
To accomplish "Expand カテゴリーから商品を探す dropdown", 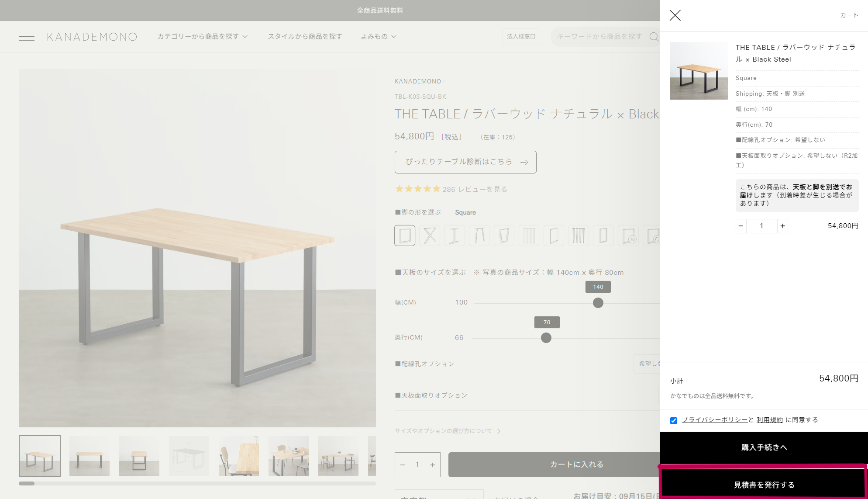I will point(202,37).
